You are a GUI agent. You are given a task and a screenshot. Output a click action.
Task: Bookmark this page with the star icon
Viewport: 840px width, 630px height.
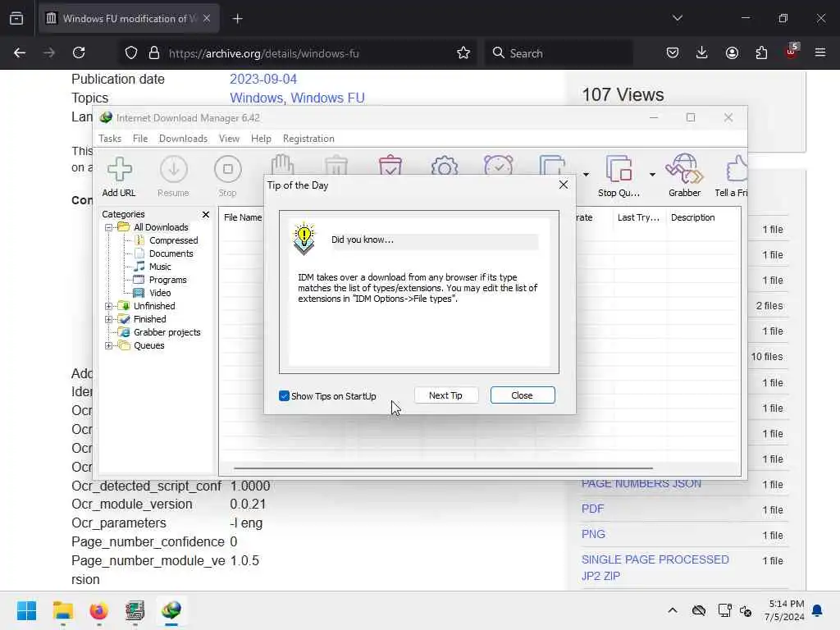pyautogui.click(x=463, y=52)
